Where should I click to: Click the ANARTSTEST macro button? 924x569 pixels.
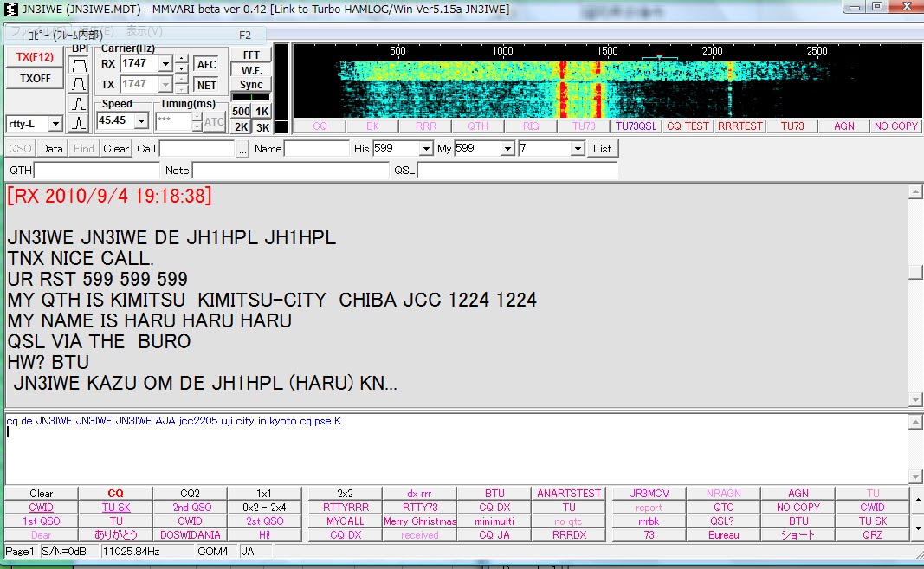pyautogui.click(x=569, y=494)
